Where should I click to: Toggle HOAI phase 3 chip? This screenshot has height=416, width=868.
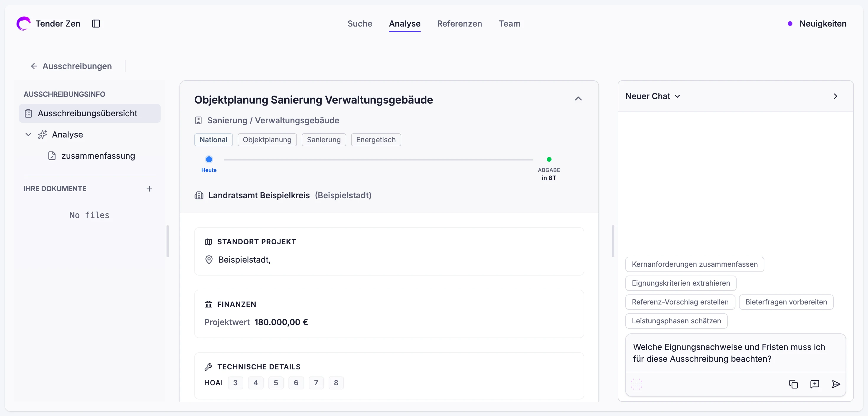click(x=236, y=383)
